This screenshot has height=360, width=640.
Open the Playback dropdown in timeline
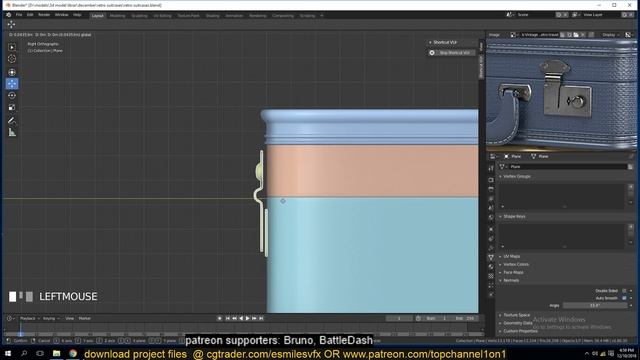pos(29,318)
